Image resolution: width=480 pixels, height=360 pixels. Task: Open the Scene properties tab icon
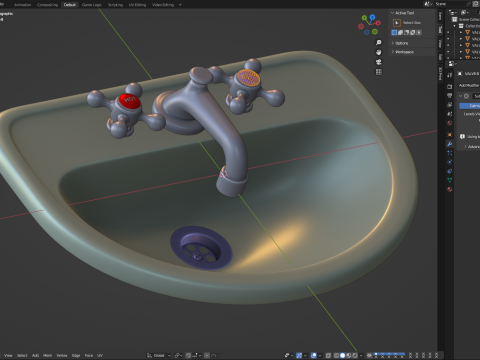click(450, 114)
